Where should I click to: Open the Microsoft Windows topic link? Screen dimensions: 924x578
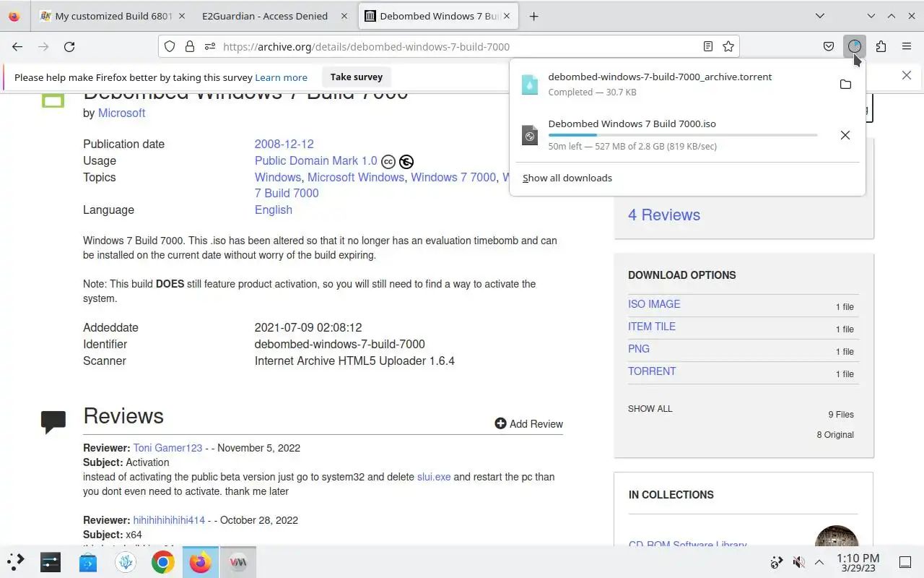(x=356, y=177)
